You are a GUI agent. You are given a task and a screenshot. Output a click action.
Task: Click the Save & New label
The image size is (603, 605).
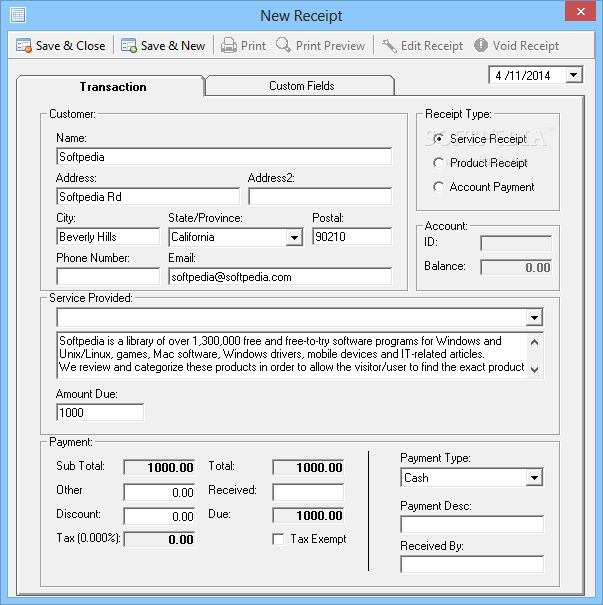pyautogui.click(x=173, y=46)
